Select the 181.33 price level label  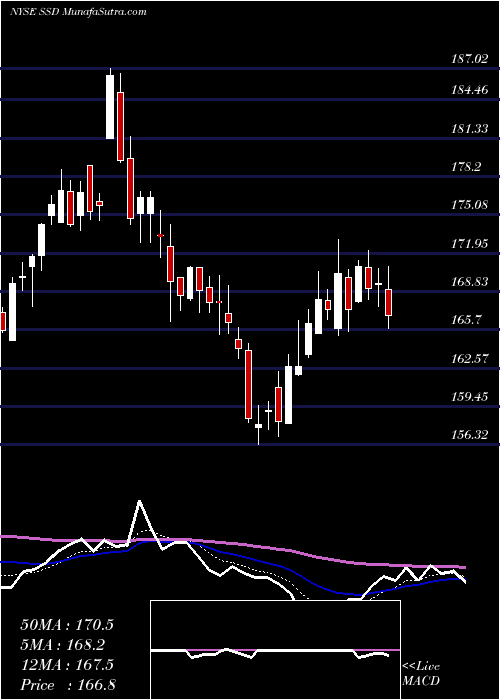(469, 129)
